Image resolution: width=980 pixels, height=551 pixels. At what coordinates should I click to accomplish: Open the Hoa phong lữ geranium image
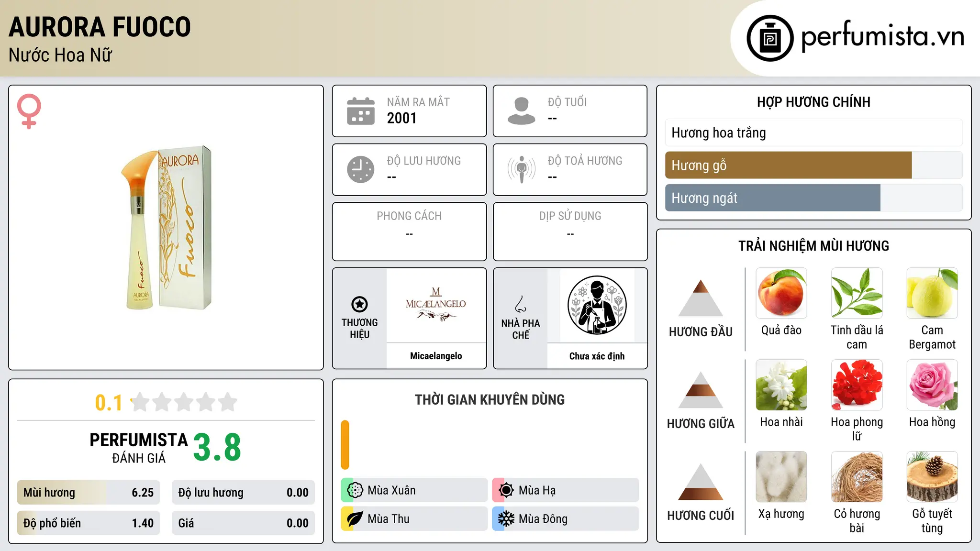(x=857, y=385)
